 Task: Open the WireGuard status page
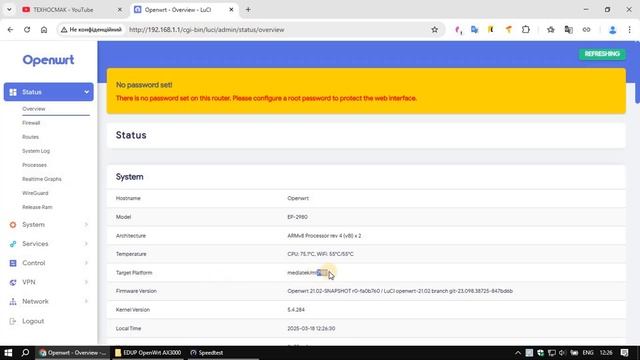click(x=35, y=193)
